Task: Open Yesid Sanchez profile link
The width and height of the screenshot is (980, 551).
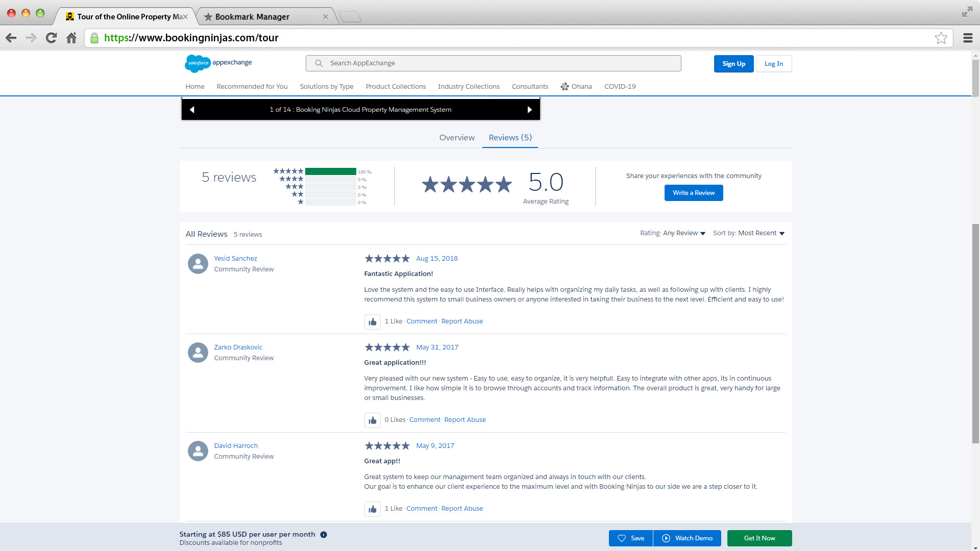Action: pyautogui.click(x=235, y=259)
